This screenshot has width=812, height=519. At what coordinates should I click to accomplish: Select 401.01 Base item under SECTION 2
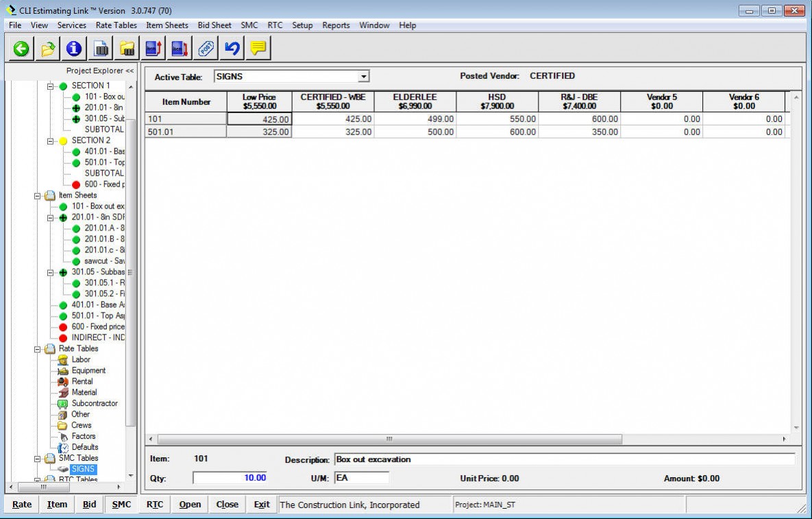coord(105,152)
